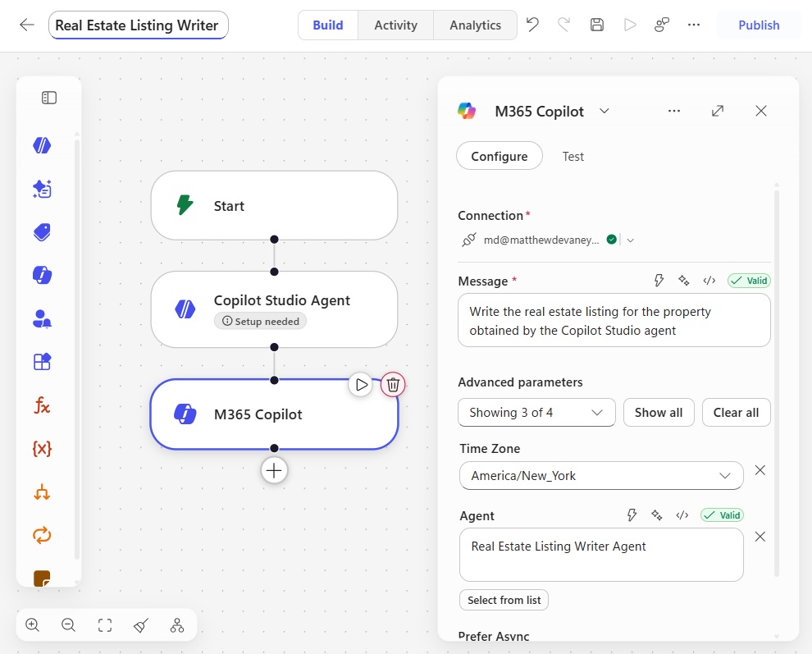This screenshot has height=654, width=812.
Task: Select the M365 Copilot node on canvas
Action: [x=274, y=414]
